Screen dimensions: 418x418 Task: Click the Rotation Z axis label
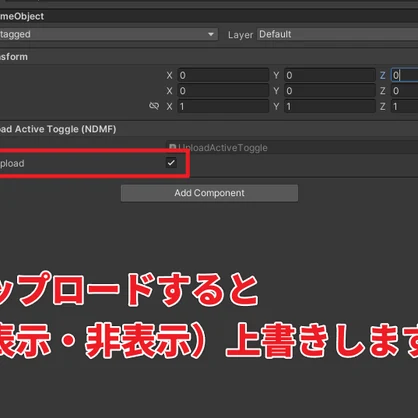point(383,91)
